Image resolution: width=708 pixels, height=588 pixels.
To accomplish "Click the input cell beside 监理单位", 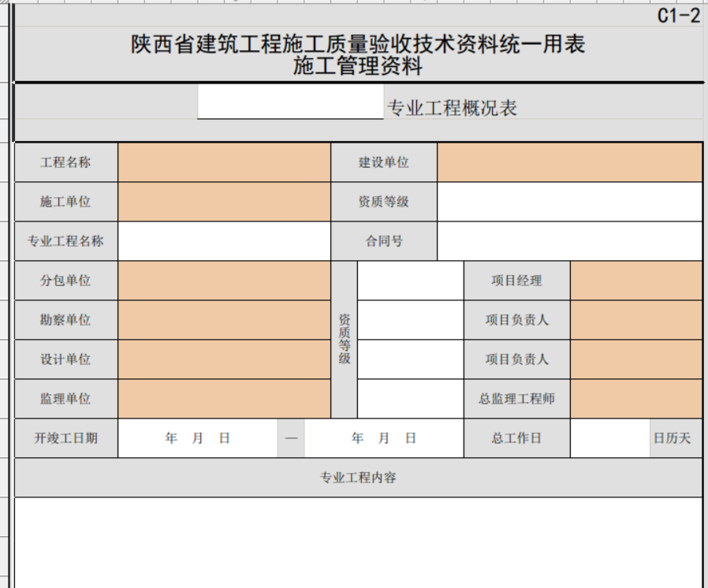I will 224,399.
